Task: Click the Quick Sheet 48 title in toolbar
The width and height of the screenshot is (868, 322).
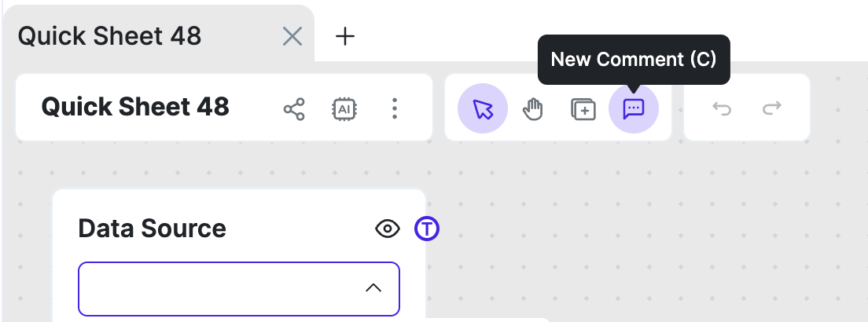Action: pos(135,107)
